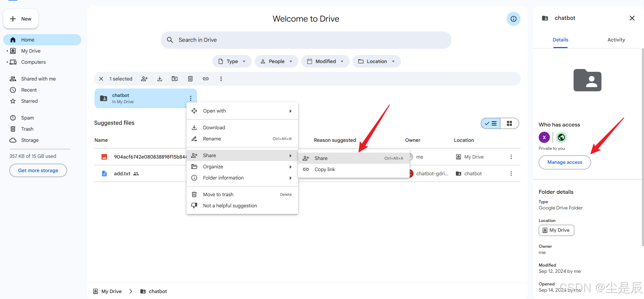Click the New button plus icon

pos(13,19)
